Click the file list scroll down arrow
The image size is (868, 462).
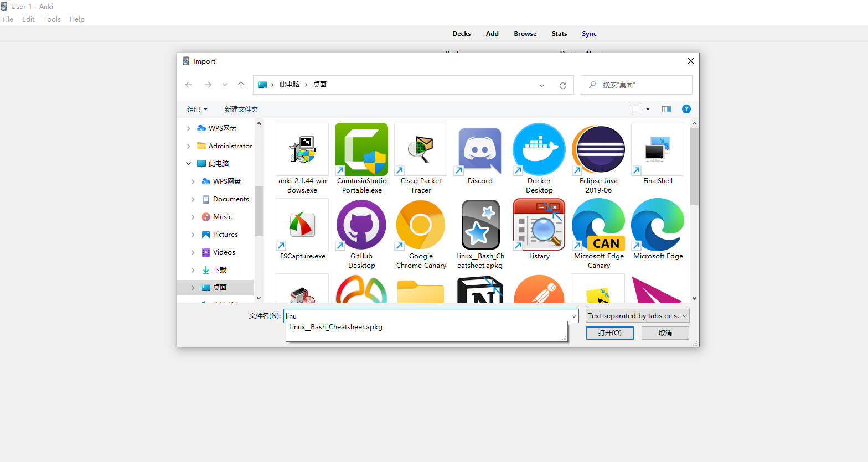click(x=694, y=298)
